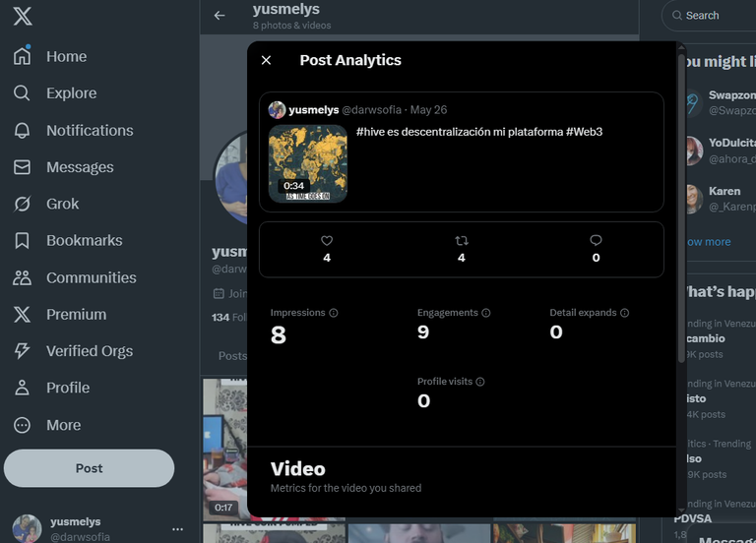756x543 pixels.
Task: Open account menu dots beside yusmelys
Action: pyautogui.click(x=177, y=529)
